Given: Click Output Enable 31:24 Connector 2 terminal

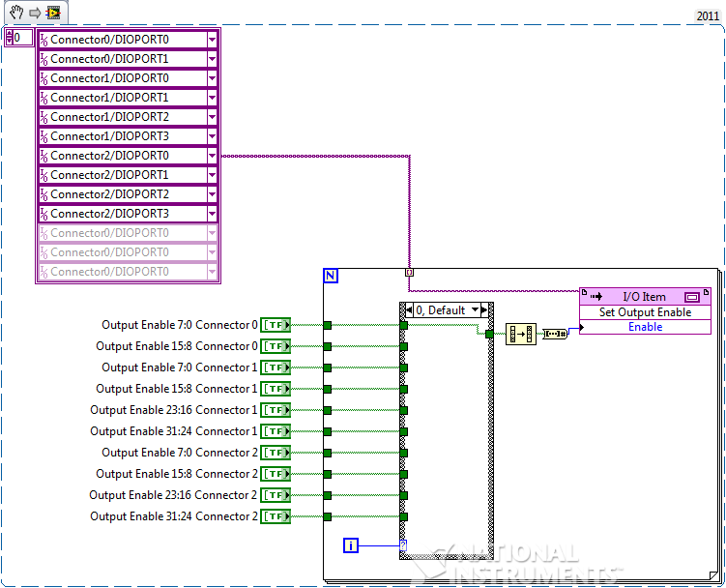Looking at the screenshot, I should point(276,516).
